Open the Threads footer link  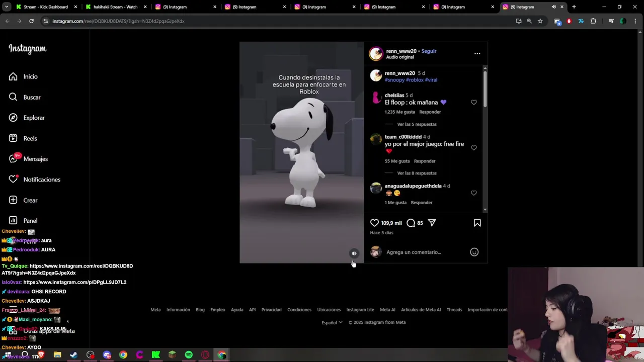coord(454,310)
